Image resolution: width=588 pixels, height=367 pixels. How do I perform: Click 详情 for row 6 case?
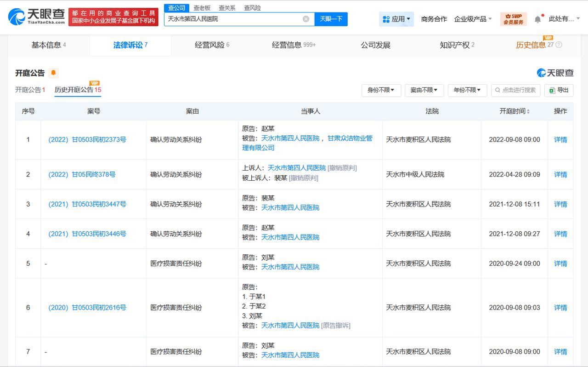pyautogui.click(x=560, y=307)
